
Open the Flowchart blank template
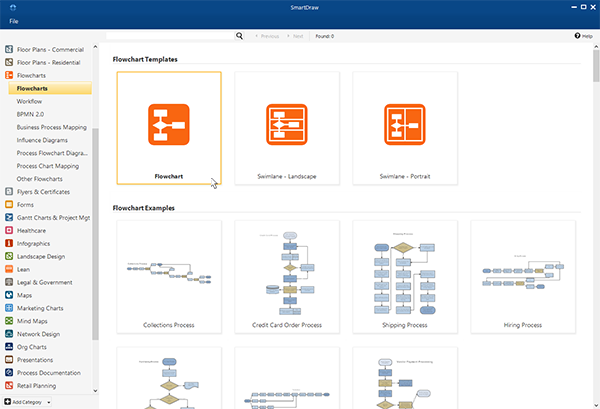[x=169, y=128]
